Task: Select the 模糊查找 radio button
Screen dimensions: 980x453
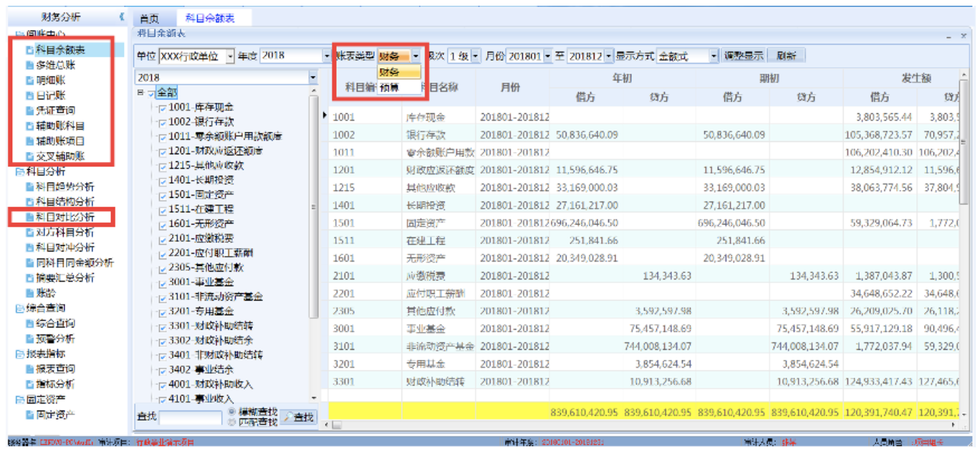Action: (232, 411)
